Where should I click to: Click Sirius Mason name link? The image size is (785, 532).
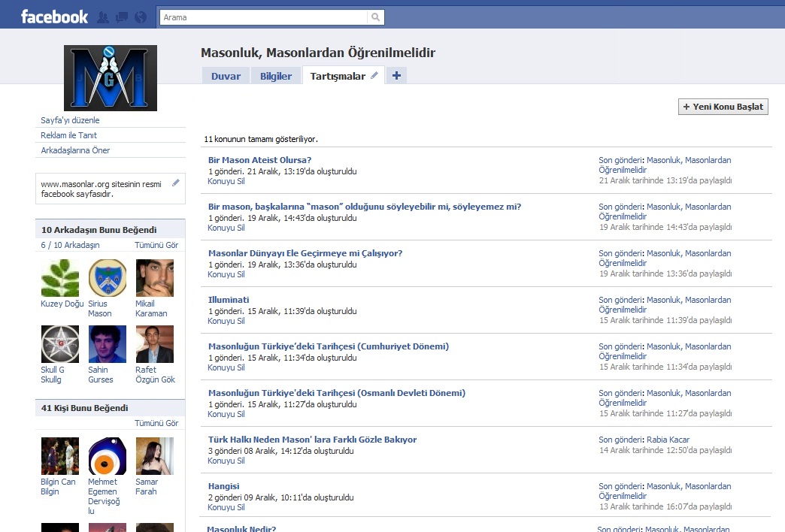99,308
